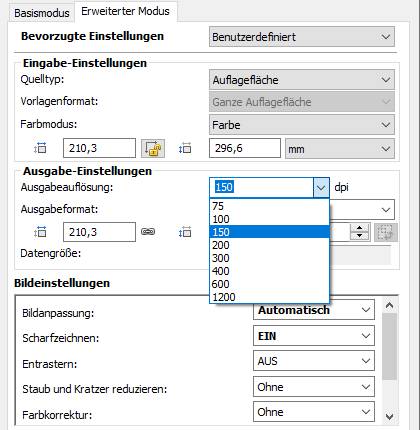Open the Bevorzugte Einstellungen dropdown
This screenshot has height=430, width=420.
(x=302, y=37)
